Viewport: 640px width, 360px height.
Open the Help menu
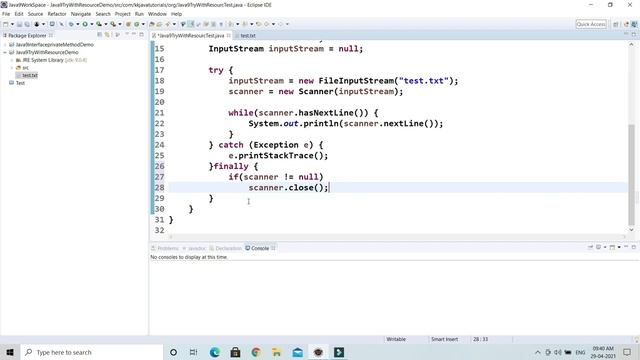(176, 14)
